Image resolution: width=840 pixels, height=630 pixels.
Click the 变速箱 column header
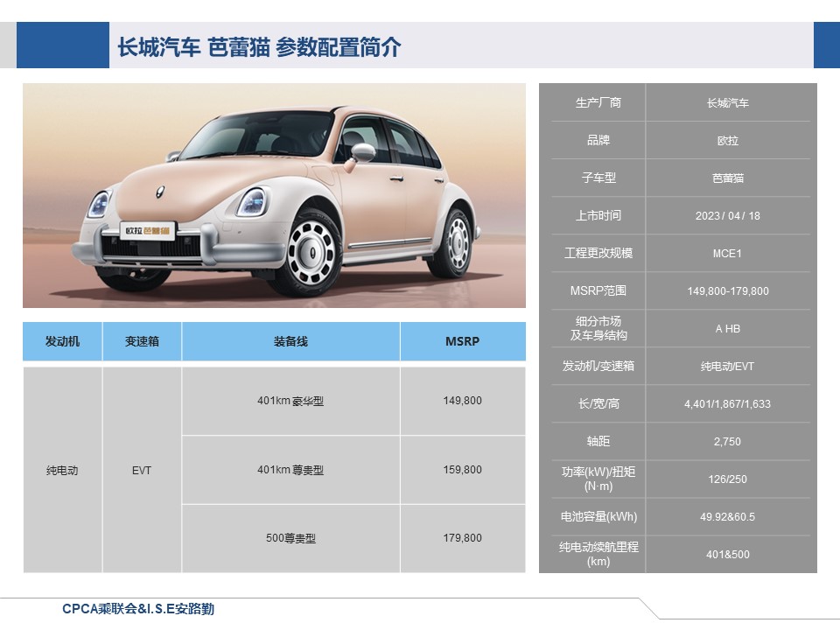142,341
